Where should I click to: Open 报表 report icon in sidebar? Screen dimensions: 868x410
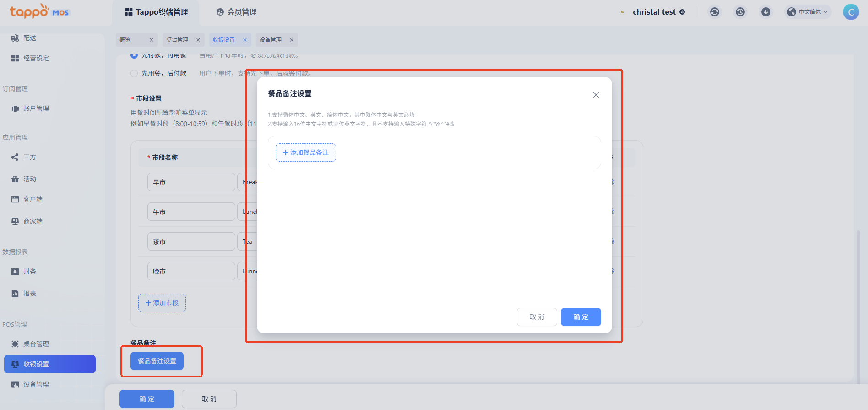[15, 294]
